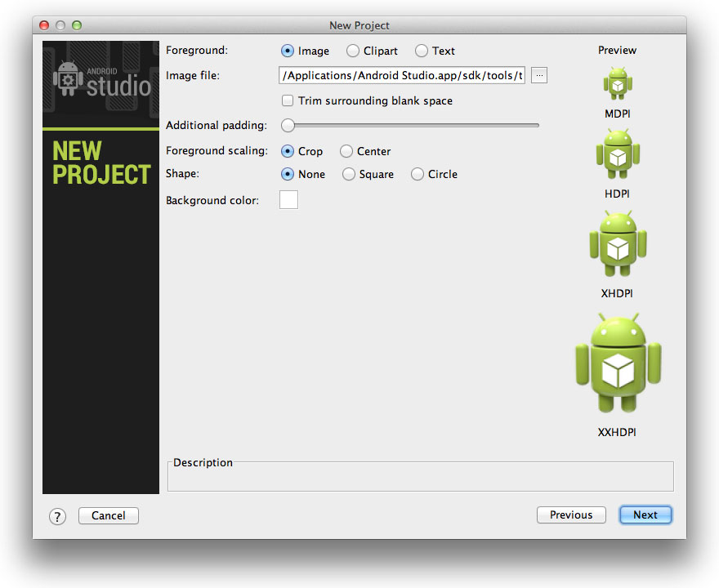The width and height of the screenshot is (719, 588).
Task: Set shape to Circle
Action: [x=418, y=174]
